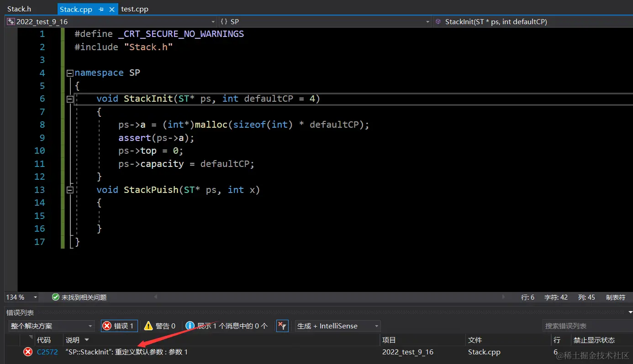633x364 pixels.
Task: Toggle the messages filter showing 0 个
Action: pyautogui.click(x=227, y=326)
